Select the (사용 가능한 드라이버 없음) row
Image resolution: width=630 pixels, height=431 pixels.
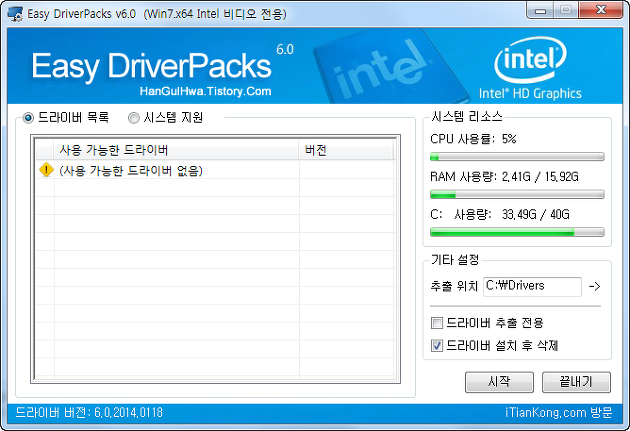[x=215, y=170]
